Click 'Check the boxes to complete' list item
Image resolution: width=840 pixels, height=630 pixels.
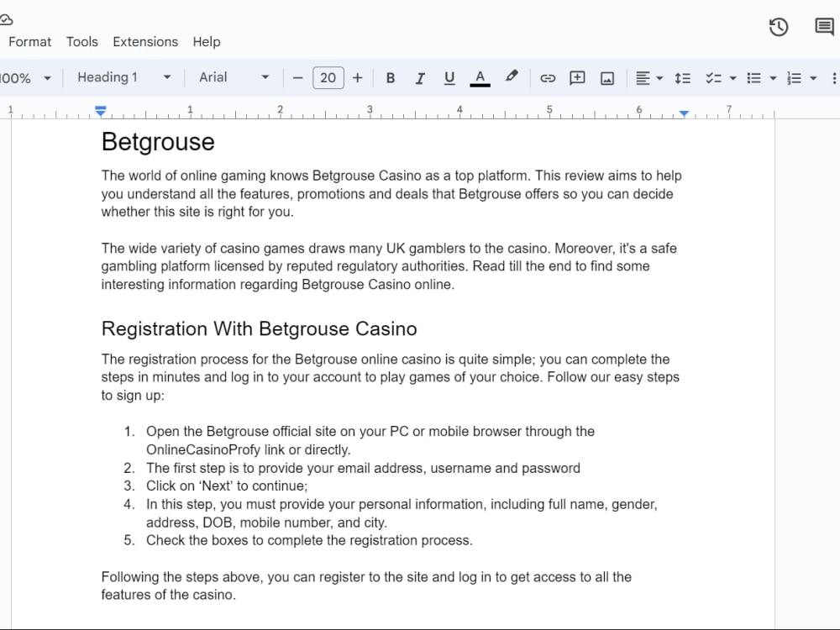(x=310, y=540)
